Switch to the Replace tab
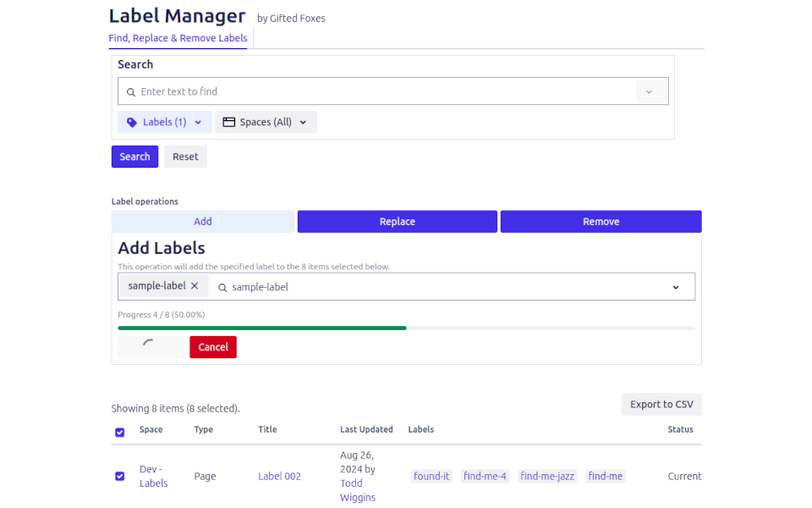The width and height of the screenshot is (812, 508). [397, 221]
